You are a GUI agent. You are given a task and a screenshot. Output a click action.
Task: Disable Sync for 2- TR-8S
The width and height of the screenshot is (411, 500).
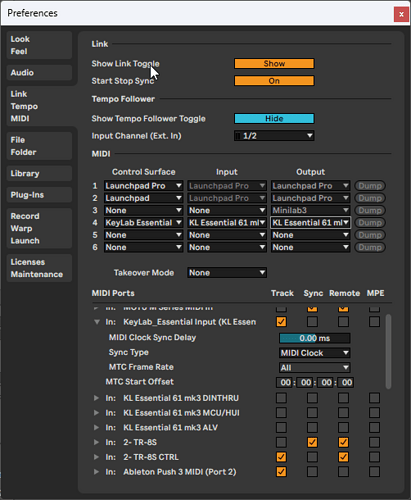pyautogui.click(x=312, y=442)
